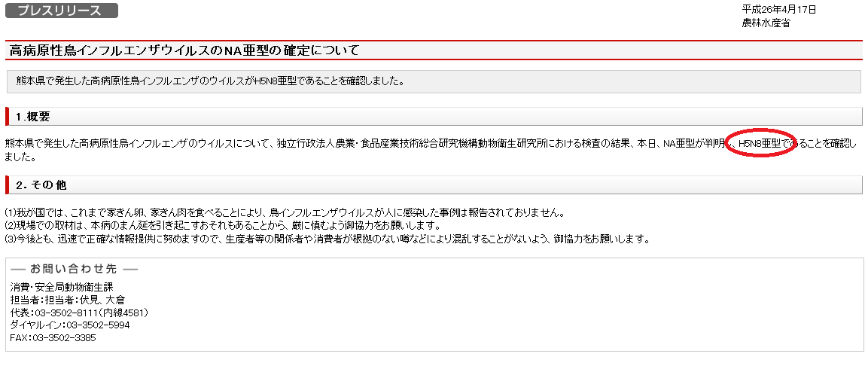Click the main title about NA亜型の確定
Screen dimensions: 868x369
tap(184, 50)
